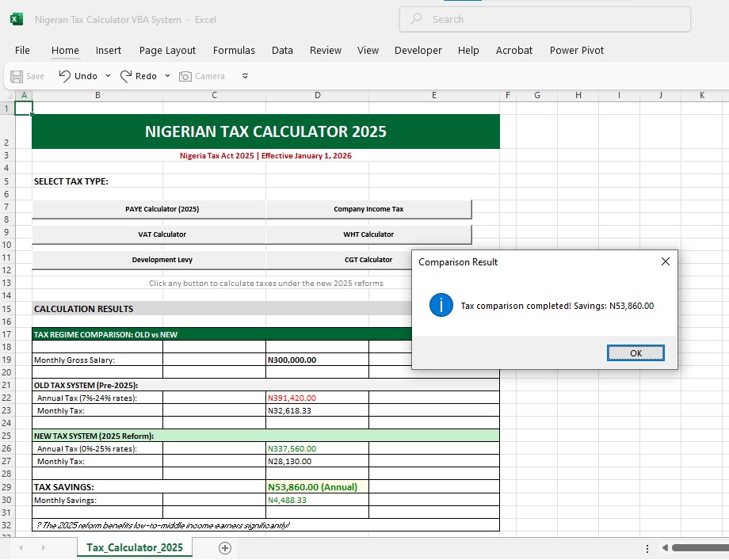729x560 pixels.
Task: Open the Review ribbon tab
Action: click(x=326, y=50)
